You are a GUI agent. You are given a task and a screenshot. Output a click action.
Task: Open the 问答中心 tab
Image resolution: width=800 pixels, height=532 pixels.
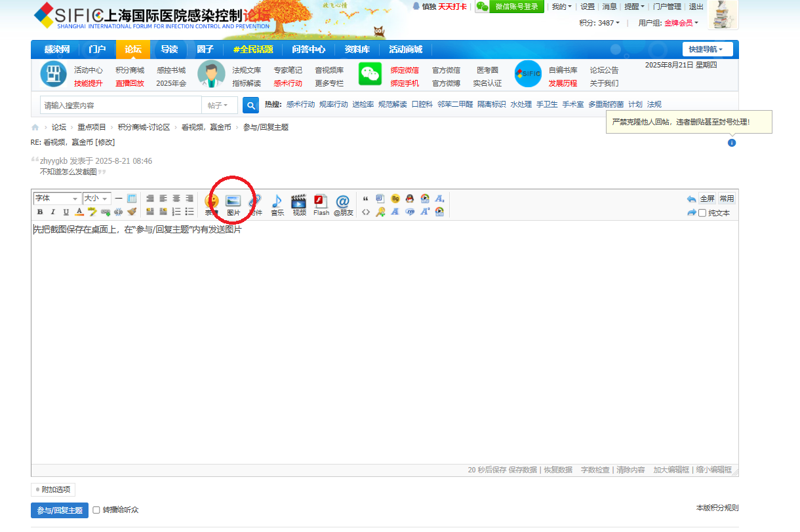(308, 50)
